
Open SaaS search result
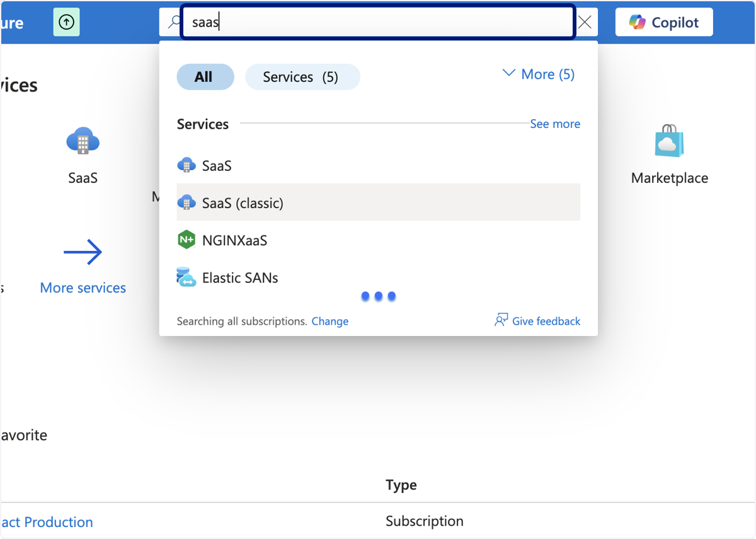(x=378, y=166)
